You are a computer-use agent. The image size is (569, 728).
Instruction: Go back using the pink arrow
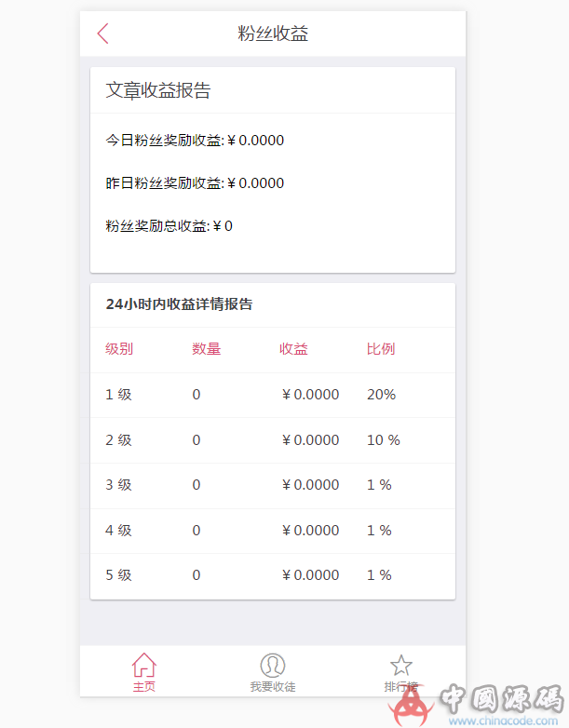pos(103,34)
